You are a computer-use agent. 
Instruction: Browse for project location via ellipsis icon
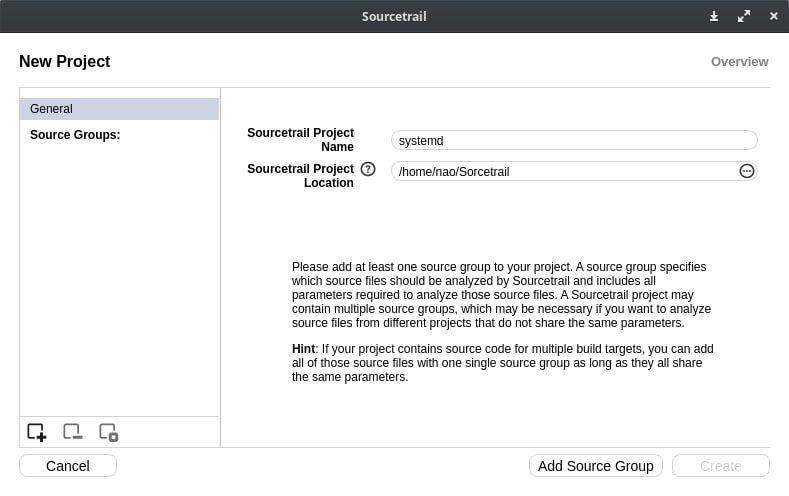746,171
